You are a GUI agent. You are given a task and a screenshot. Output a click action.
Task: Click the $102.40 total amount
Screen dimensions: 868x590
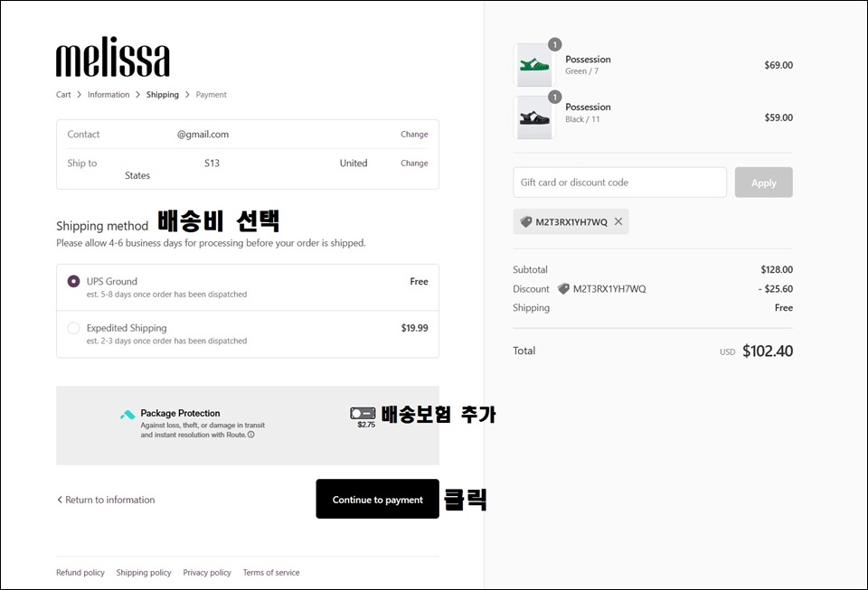(768, 351)
